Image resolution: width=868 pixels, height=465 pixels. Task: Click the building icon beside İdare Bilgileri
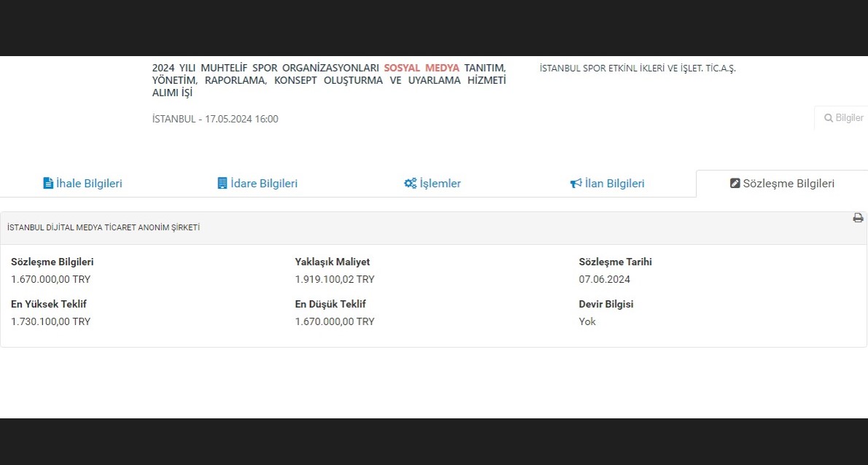(x=222, y=184)
